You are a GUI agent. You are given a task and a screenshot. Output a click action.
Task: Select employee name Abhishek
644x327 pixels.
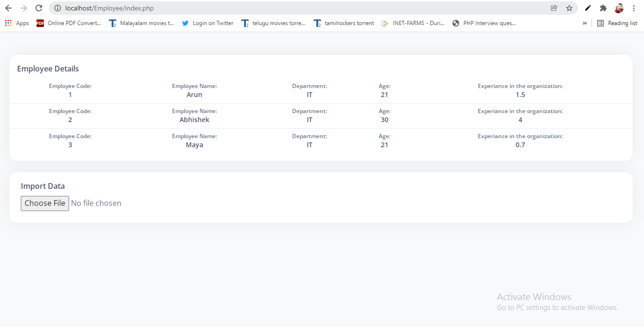coord(194,120)
